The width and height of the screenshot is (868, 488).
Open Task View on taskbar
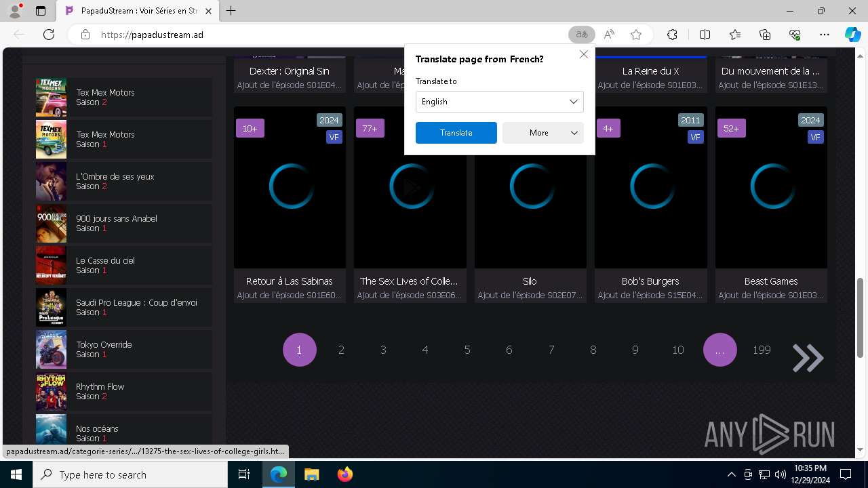[x=244, y=474]
